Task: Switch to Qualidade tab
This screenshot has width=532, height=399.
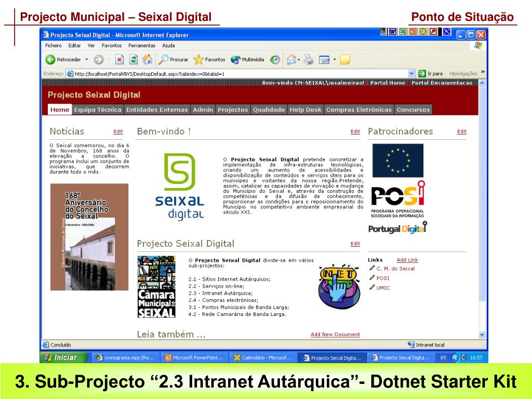Action: tap(269, 110)
